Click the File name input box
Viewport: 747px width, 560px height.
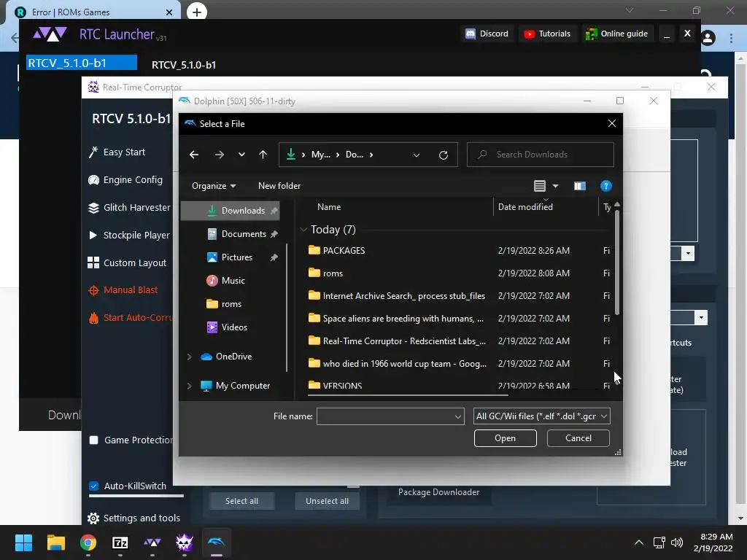tap(385, 416)
